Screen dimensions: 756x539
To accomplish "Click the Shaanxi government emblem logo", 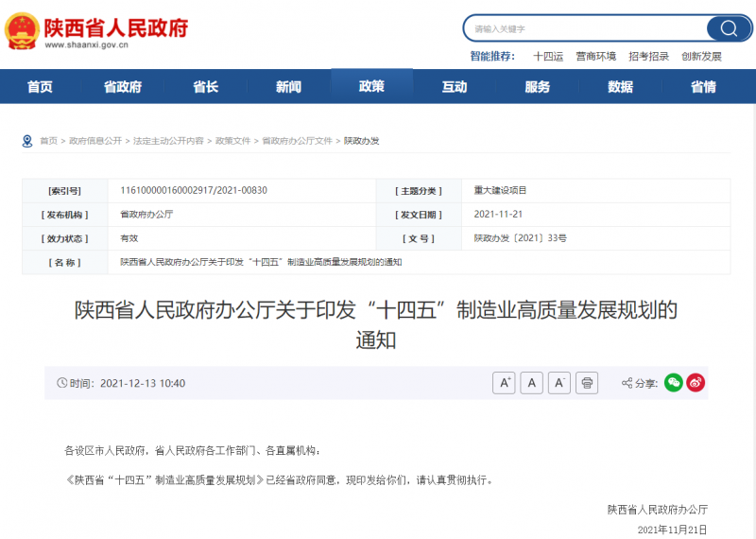I will (22, 31).
